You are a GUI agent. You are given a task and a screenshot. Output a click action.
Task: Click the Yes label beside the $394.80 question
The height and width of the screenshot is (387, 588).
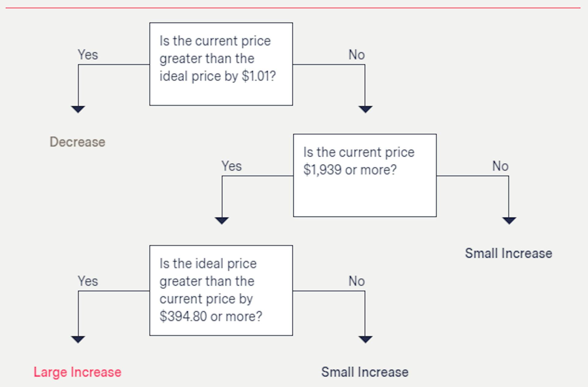coord(88,281)
